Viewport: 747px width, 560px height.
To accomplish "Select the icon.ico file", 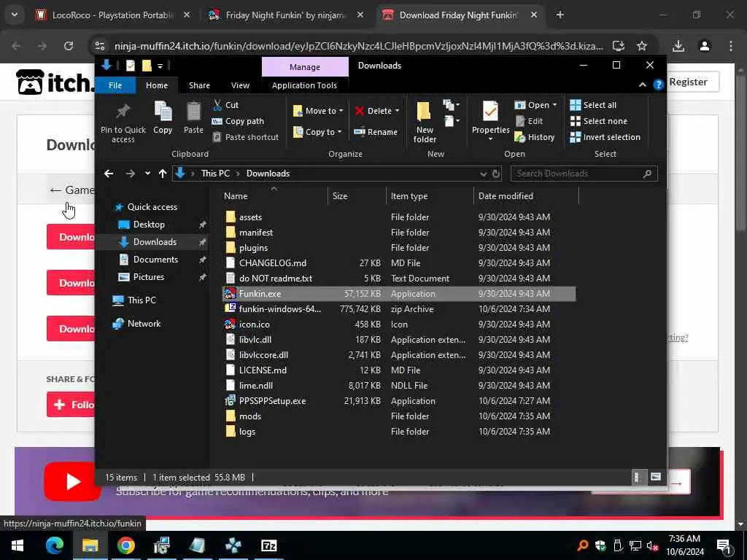I will pos(399,324).
